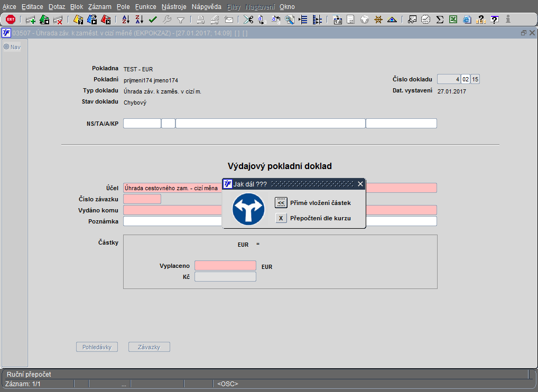The image size is (538, 392).
Task: Click the date text 27.01.2017
Action: point(451,91)
